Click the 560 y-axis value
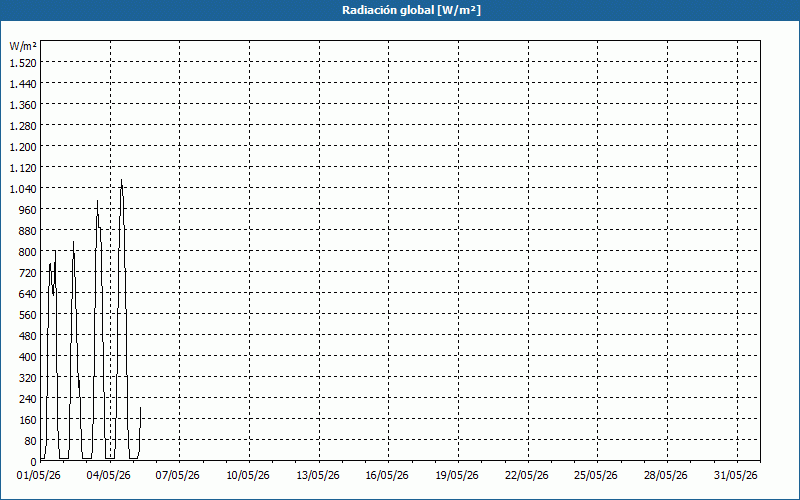Screen dimensions: 800x500 (x=28, y=315)
